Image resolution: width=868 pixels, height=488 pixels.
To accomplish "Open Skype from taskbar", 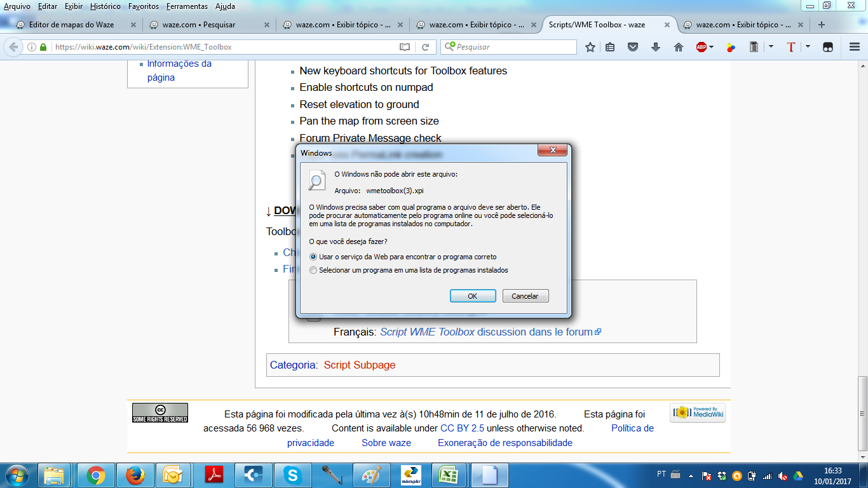I will click(x=293, y=475).
